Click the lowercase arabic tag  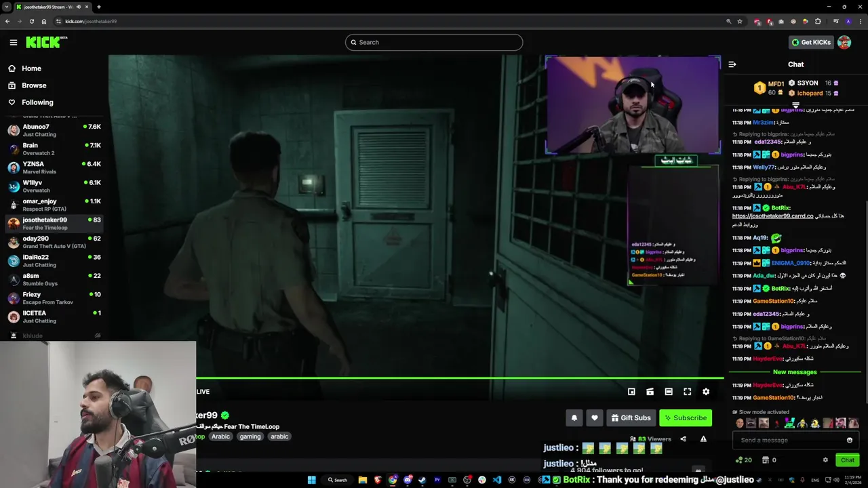tap(279, 436)
